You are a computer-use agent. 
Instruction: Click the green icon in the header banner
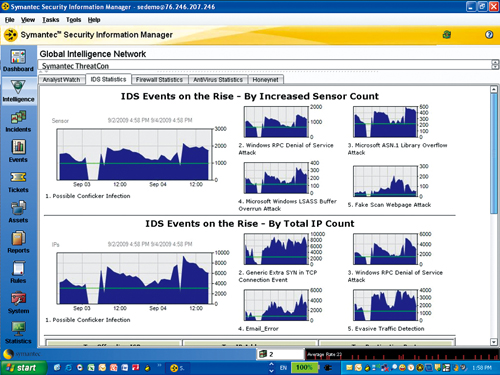coord(447,34)
